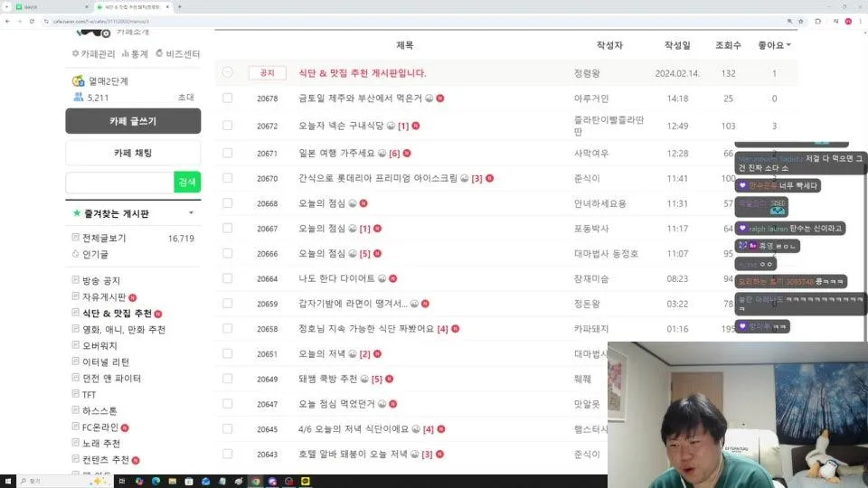Click the photo icon on post 20672

(391, 126)
